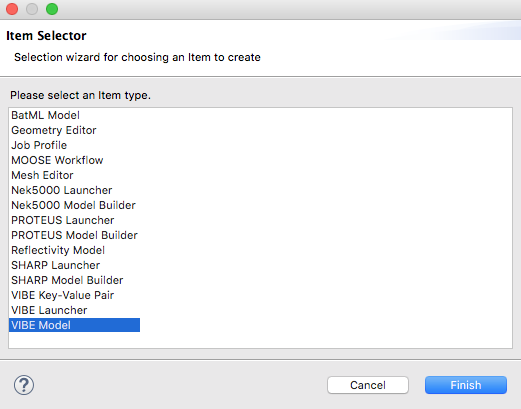The width and height of the screenshot is (521, 409).
Task: Choose Reflectivity Model item type
Action: point(58,250)
